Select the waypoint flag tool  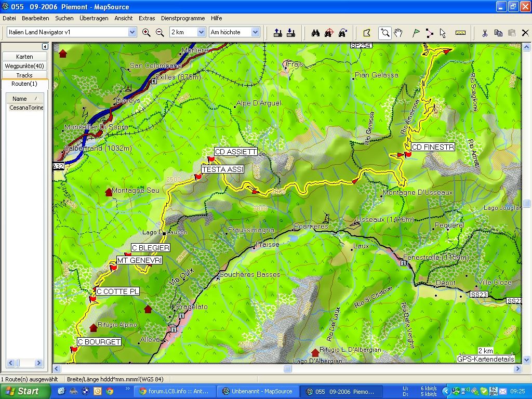click(416, 32)
